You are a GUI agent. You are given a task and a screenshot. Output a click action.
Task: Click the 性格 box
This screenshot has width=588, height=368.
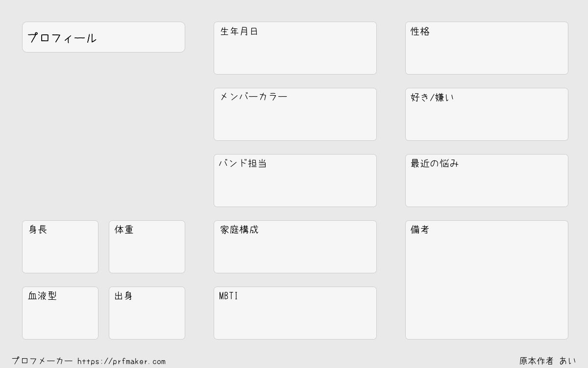coord(487,48)
